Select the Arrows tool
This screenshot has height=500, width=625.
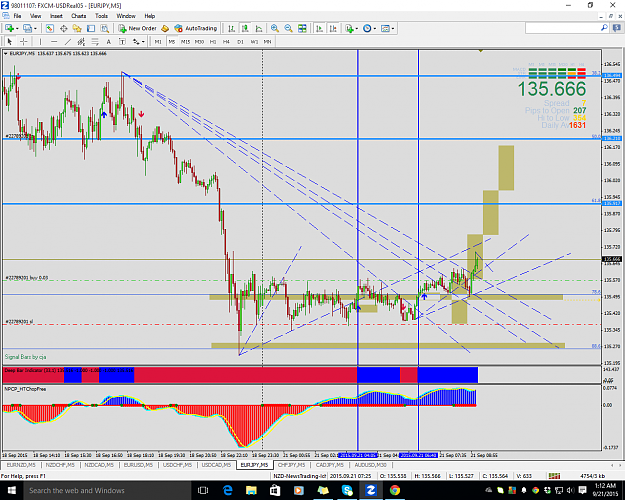[136, 41]
